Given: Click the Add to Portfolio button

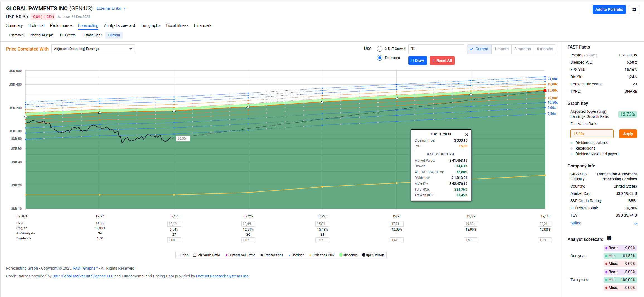Looking at the screenshot, I should (609, 9).
